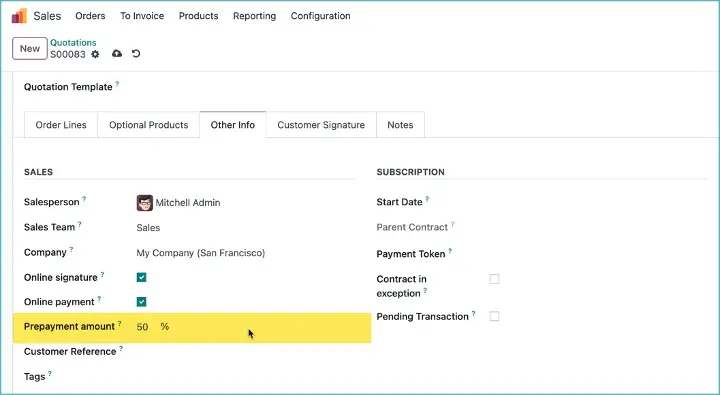Click the help tooltip next to Online payment

point(99,299)
